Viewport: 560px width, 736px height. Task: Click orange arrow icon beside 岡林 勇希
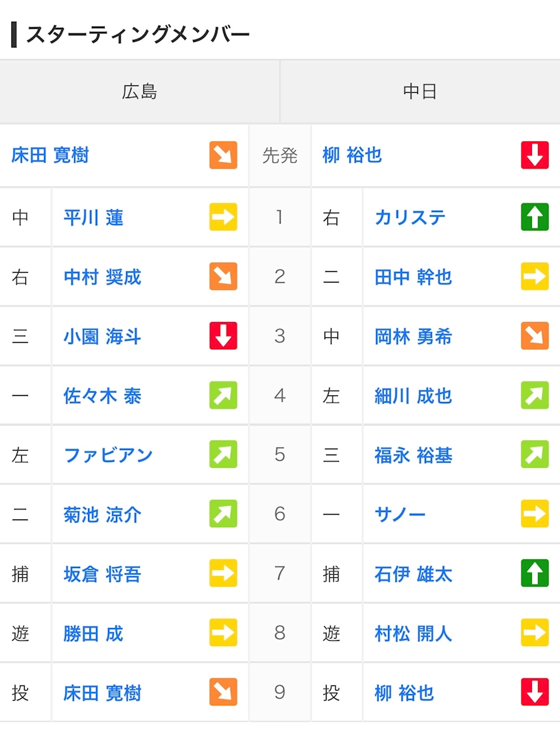pos(535,336)
